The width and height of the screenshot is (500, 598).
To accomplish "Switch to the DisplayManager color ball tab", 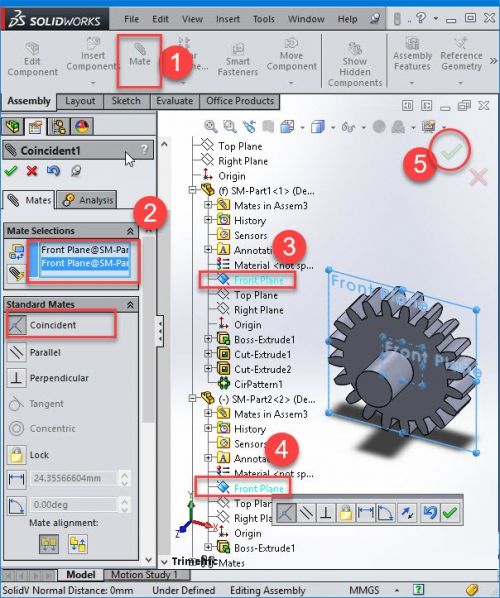I will (82, 126).
